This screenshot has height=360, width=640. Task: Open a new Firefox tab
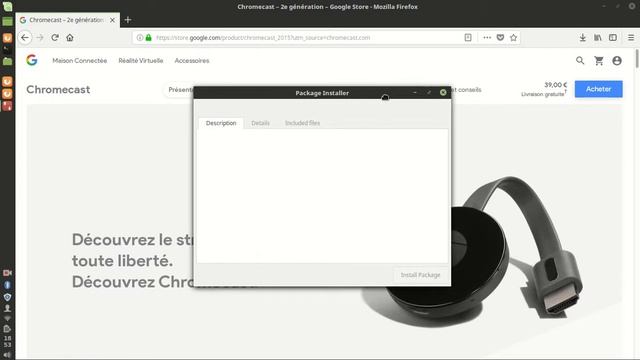(128, 20)
